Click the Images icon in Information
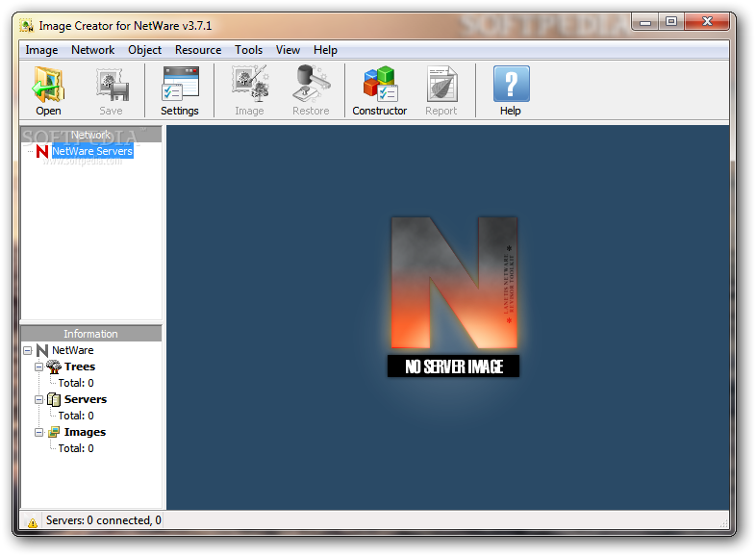 (54, 433)
